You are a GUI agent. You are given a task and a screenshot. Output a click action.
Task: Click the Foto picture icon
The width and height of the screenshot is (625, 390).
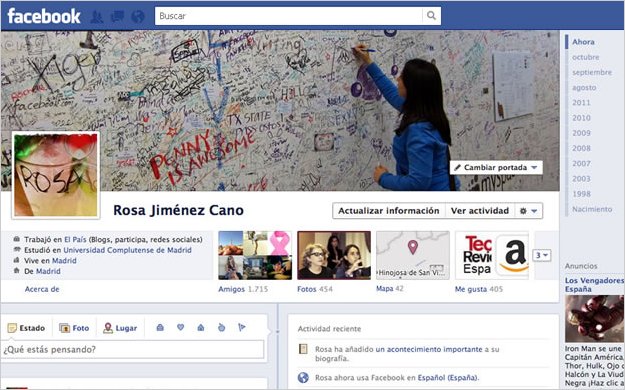tap(65, 328)
